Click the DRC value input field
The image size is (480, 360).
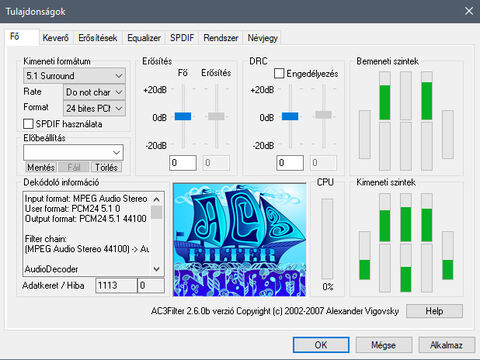click(290, 163)
